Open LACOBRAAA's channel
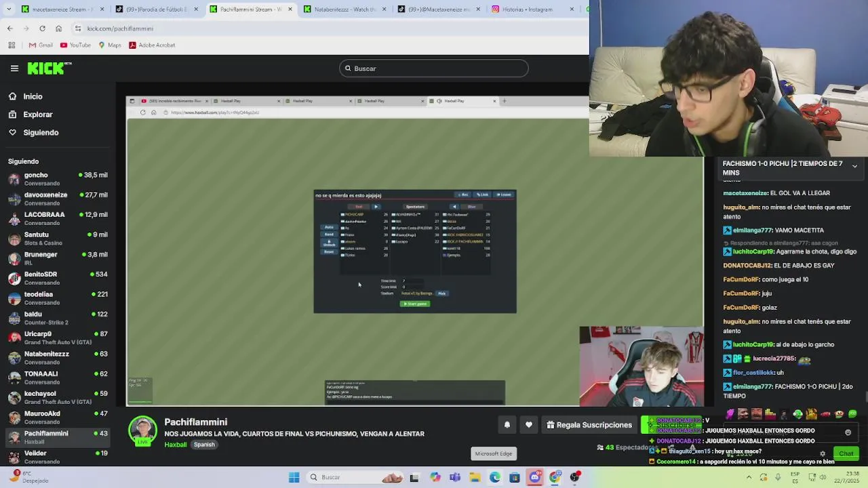This screenshot has width=868, height=488. tap(58, 218)
